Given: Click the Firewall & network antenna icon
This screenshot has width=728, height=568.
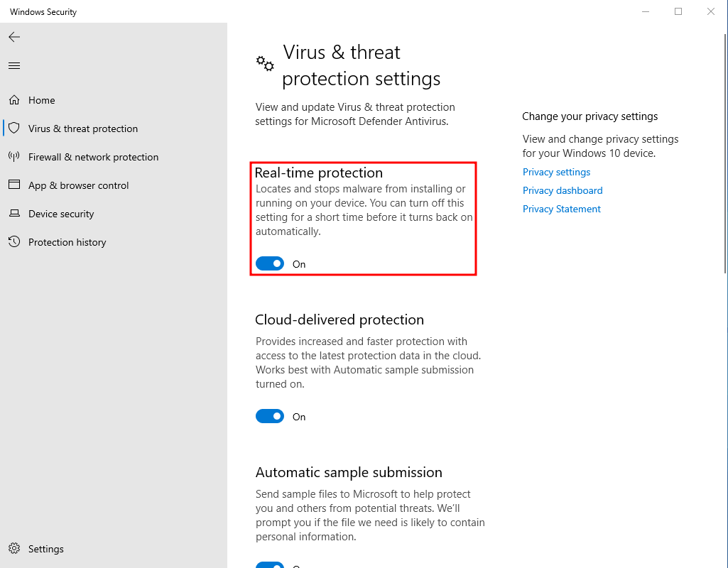Looking at the screenshot, I should tap(14, 156).
